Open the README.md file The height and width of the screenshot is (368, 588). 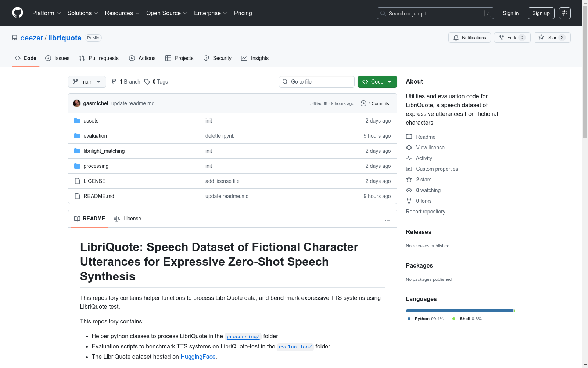coord(99,196)
